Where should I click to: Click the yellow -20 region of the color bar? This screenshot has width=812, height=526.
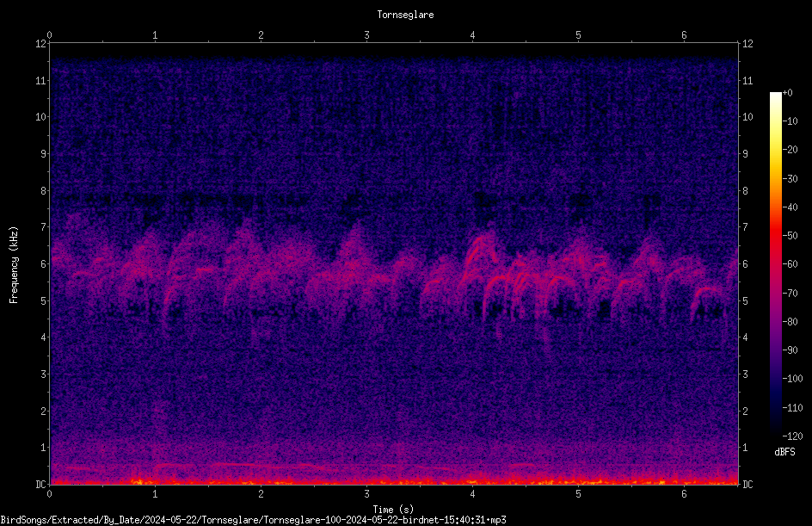tap(775, 150)
